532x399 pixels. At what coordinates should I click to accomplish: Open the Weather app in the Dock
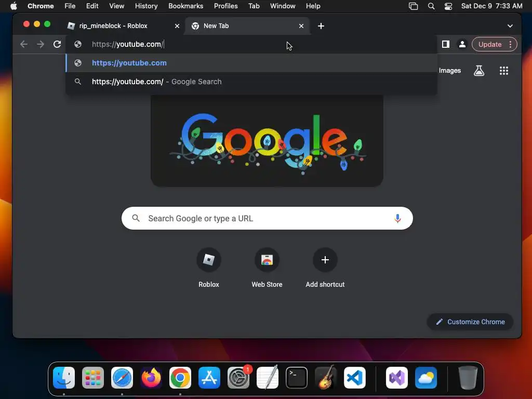point(426,378)
